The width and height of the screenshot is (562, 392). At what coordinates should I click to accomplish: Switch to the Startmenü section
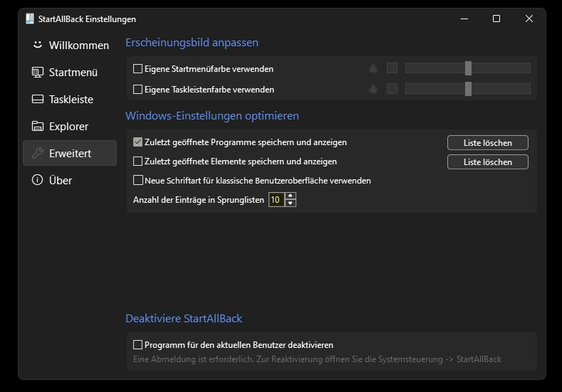pos(70,73)
